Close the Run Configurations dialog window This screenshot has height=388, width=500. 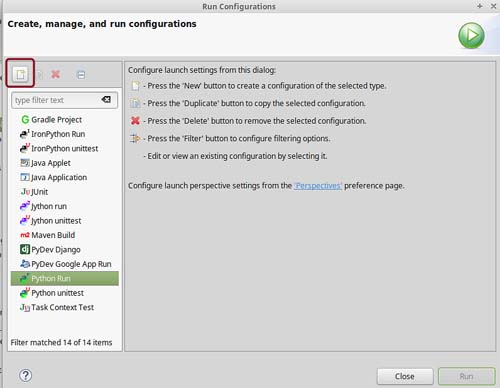tap(493, 6)
